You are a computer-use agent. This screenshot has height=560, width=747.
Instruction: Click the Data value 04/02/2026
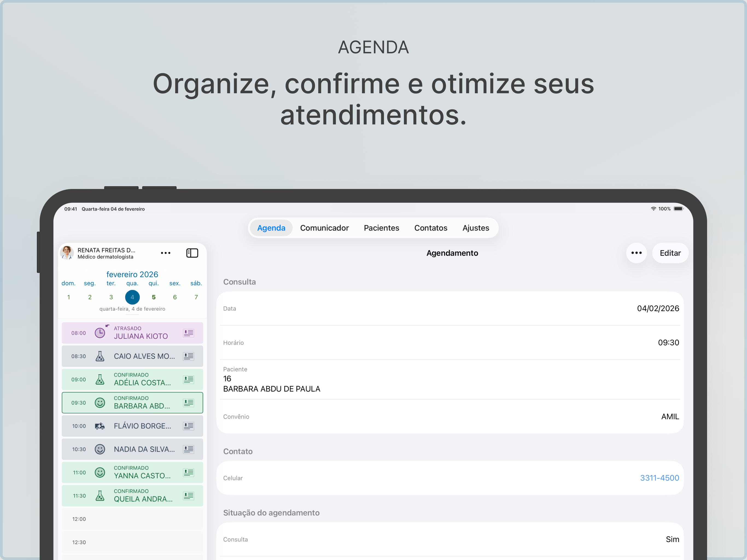pos(658,308)
